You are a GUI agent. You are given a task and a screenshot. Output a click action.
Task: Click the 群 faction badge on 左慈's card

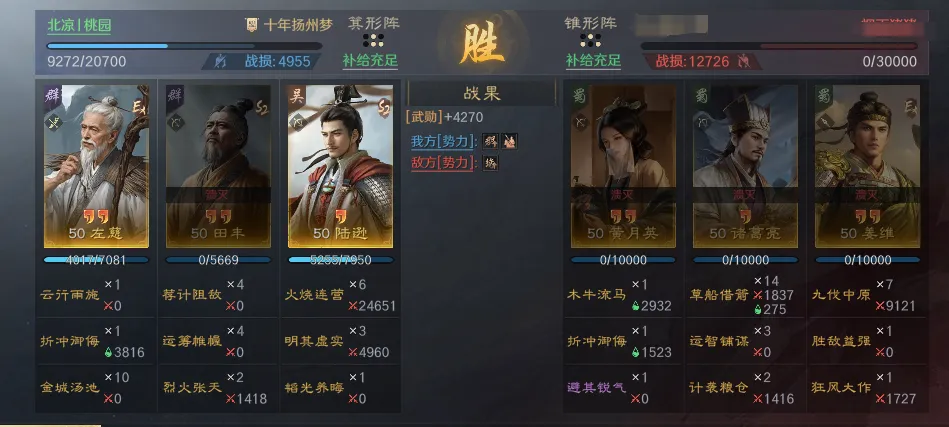[x=52, y=96]
